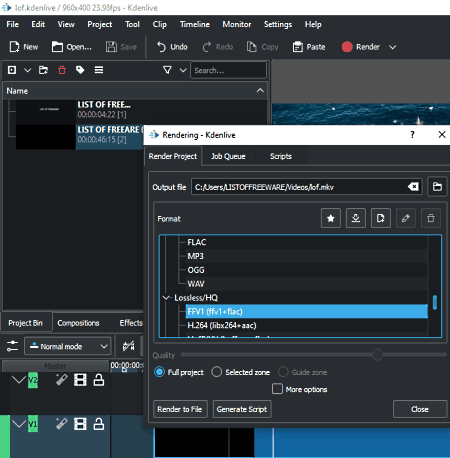
Task: Enable the More options checkbox
Action: (x=277, y=389)
